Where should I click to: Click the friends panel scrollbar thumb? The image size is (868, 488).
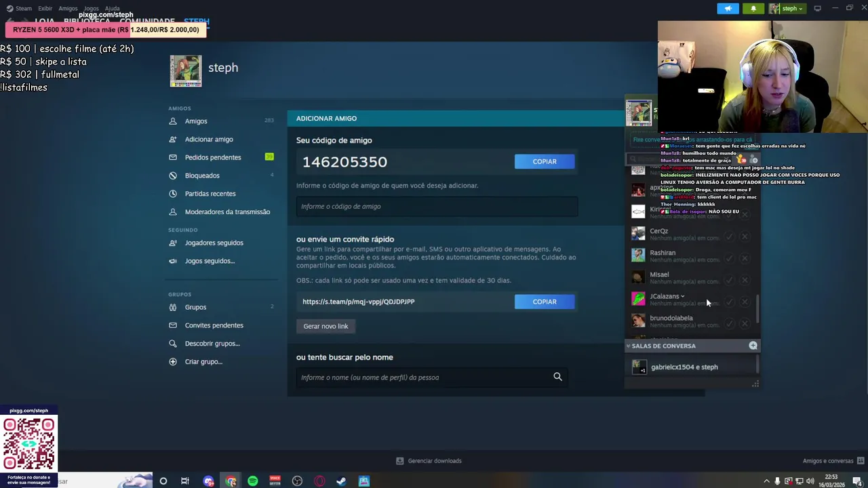click(x=757, y=310)
